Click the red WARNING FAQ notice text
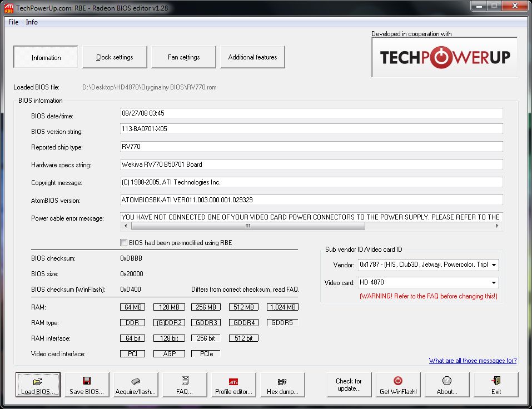The width and height of the screenshot is (532, 409). pyautogui.click(x=429, y=296)
